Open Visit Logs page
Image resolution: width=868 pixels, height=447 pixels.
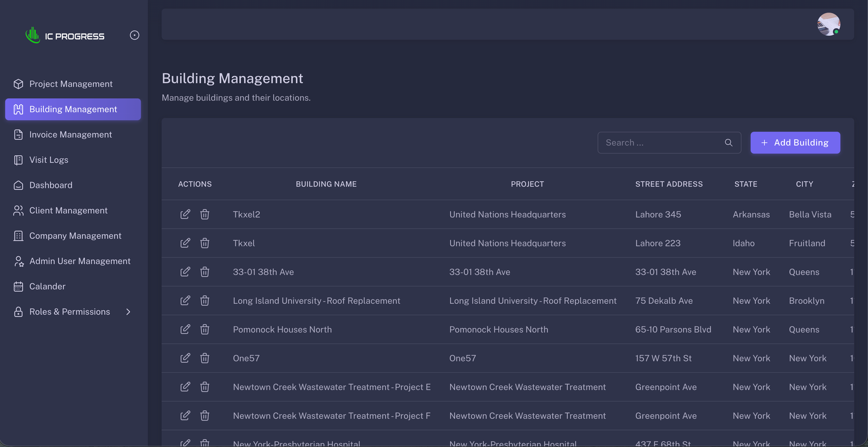tap(73, 160)
